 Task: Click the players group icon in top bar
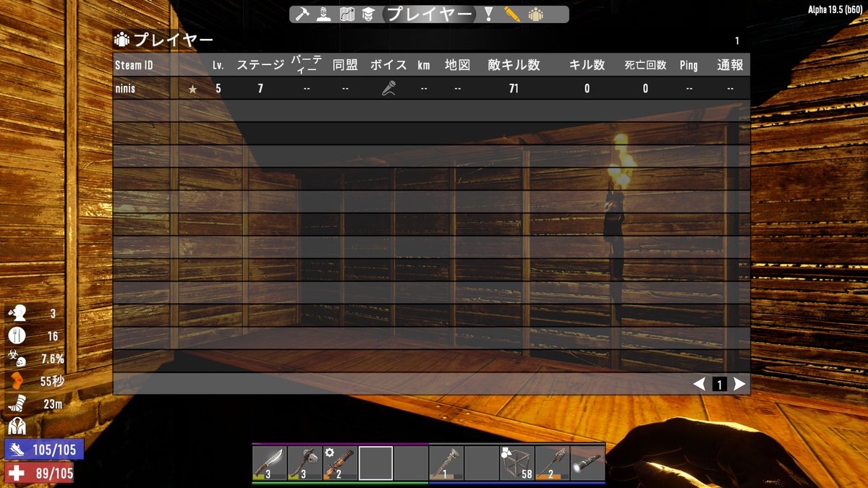535,14
